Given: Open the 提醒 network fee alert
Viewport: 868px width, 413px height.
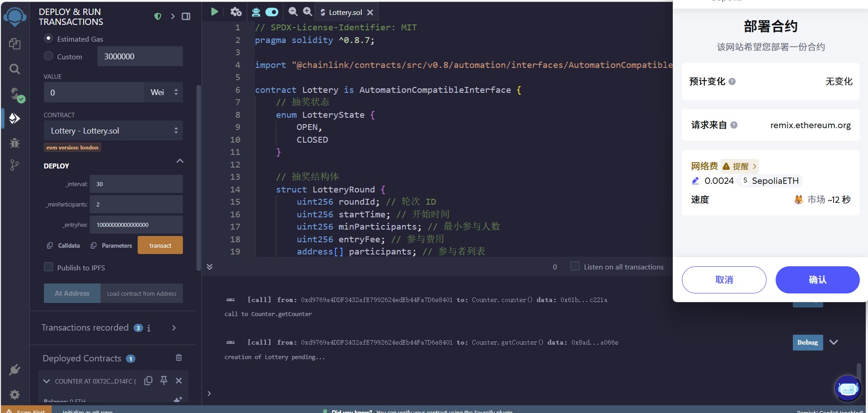Looking at the screenshot, I should coord(739,166).
